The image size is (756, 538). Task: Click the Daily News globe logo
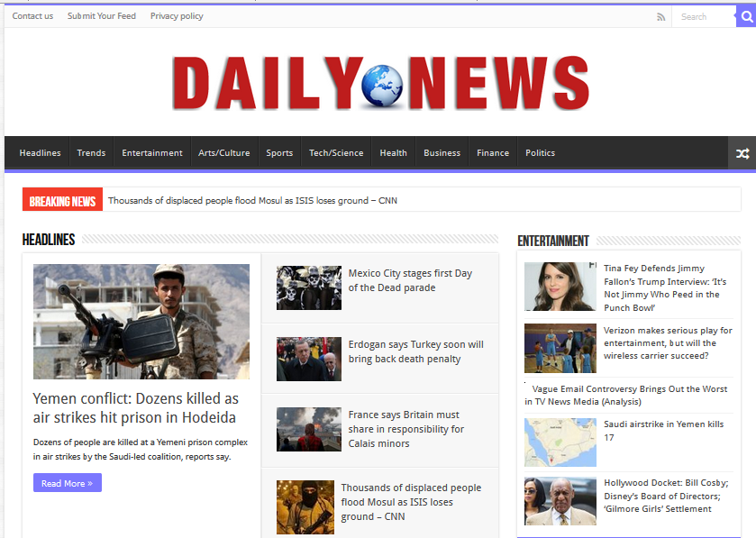point(381,83)
